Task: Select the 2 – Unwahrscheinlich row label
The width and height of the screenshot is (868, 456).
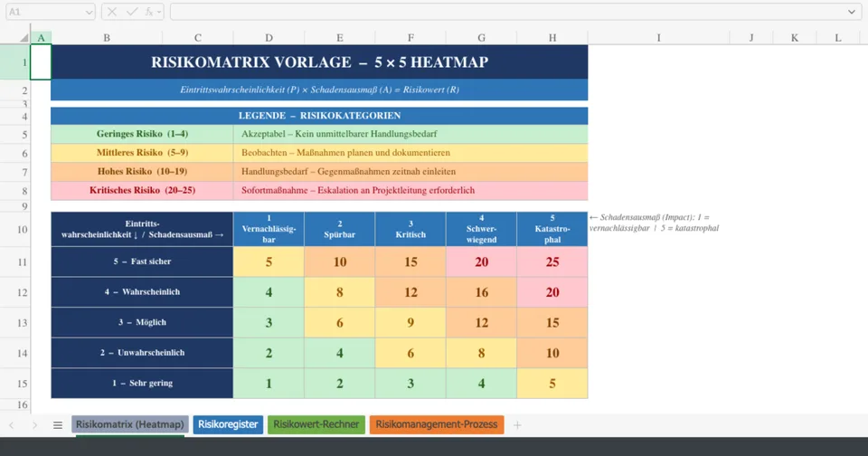Action: [x=142, y=353]
